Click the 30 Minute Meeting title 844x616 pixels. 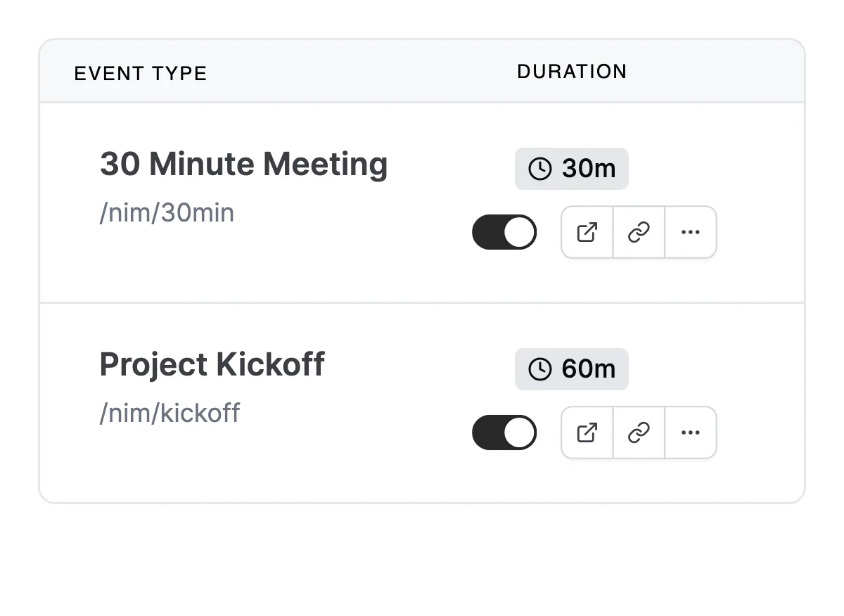coord(243,164)
